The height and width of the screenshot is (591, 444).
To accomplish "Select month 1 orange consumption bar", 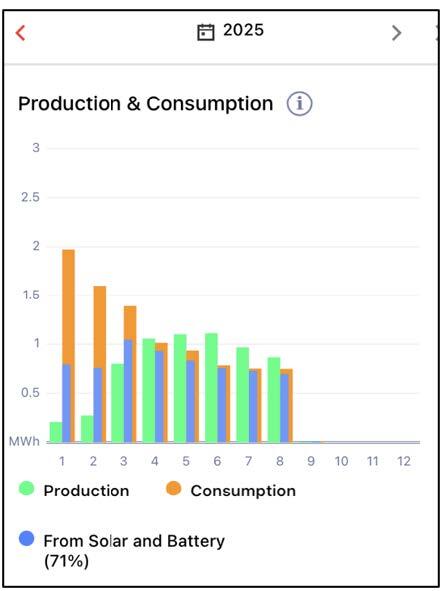I will pos(69,307).
